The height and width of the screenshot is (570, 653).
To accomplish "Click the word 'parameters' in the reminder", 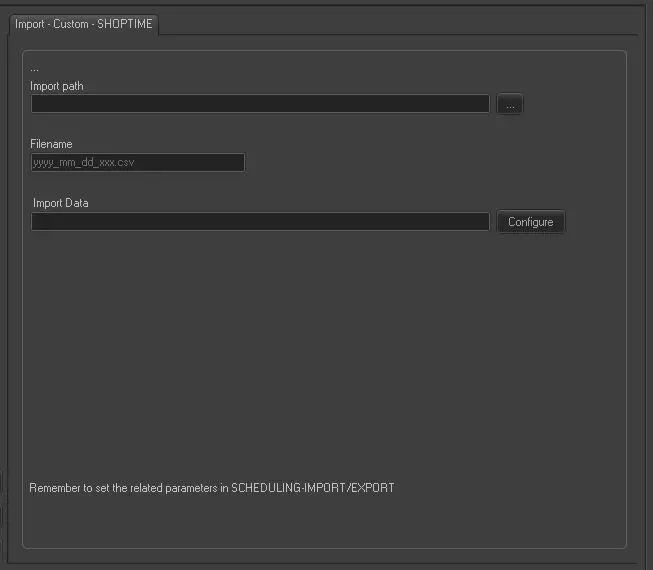I will (190, 488).
